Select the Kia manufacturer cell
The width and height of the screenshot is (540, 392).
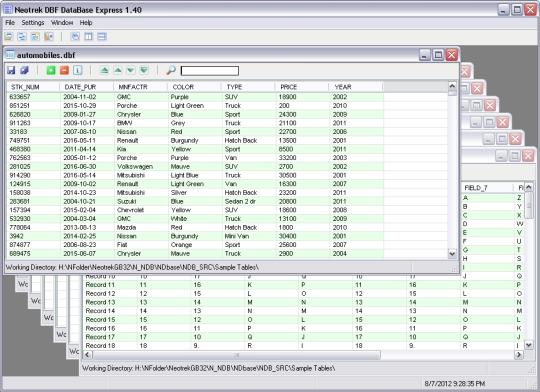141,149
